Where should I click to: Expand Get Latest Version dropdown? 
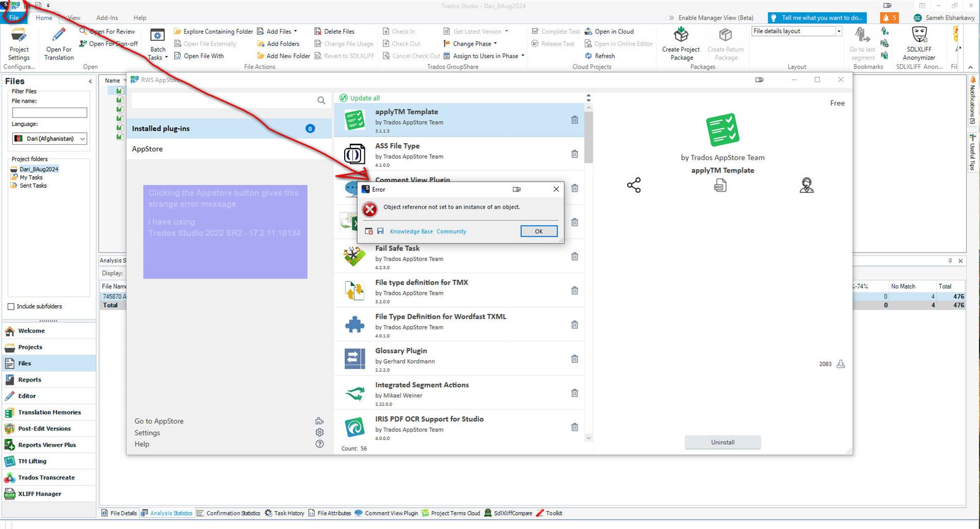[506, 32]
